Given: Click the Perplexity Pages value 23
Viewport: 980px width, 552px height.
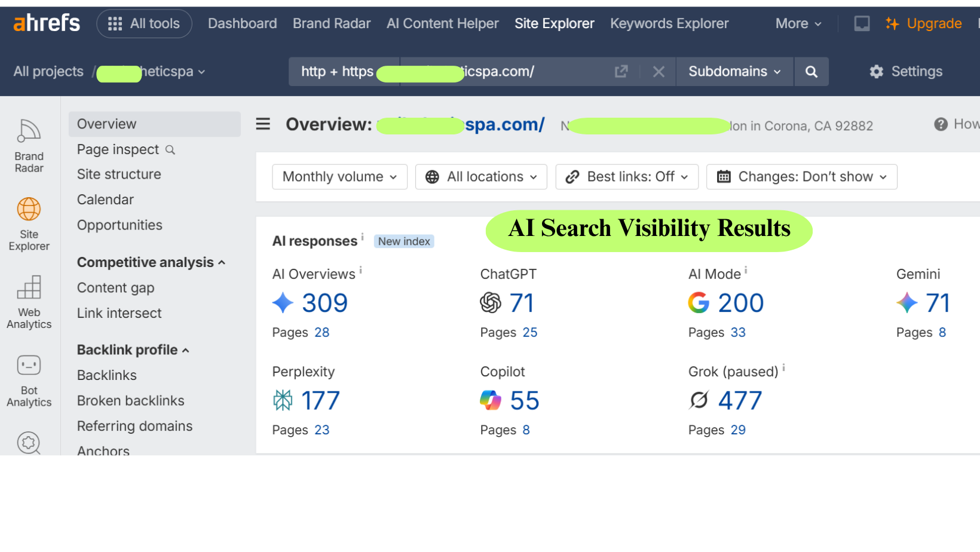Looking at the screenshot, I should click(x=322, y=430).
